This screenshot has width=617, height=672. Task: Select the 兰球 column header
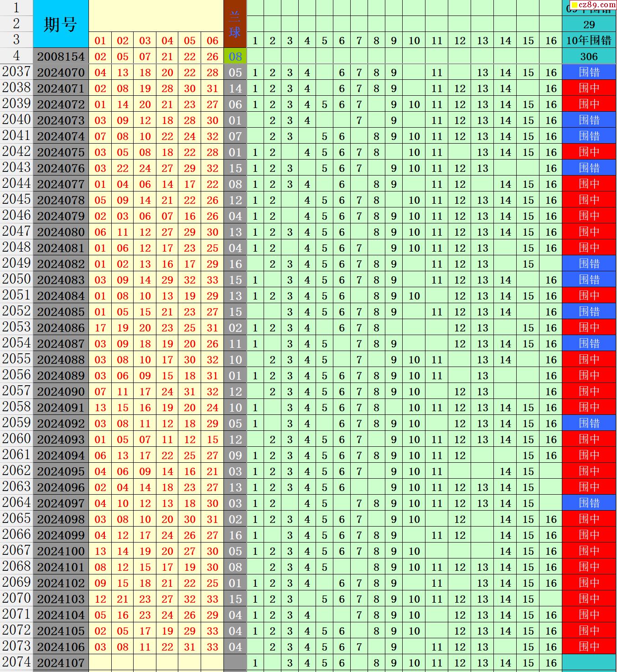coord(235,24)
